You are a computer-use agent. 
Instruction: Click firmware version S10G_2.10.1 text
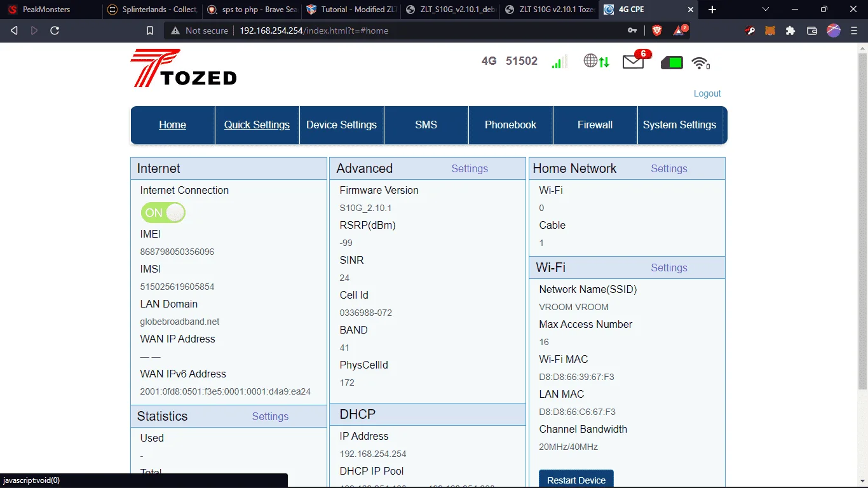365,208
